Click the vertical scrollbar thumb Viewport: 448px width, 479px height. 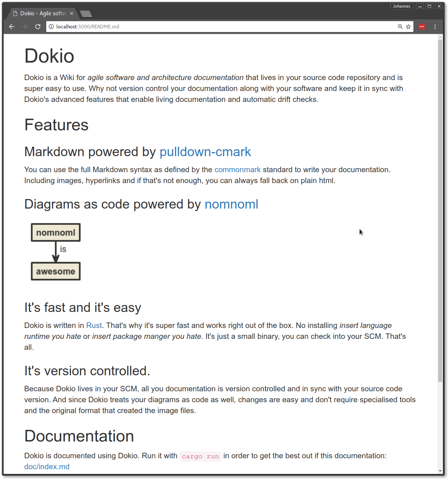tap(440, 211)
